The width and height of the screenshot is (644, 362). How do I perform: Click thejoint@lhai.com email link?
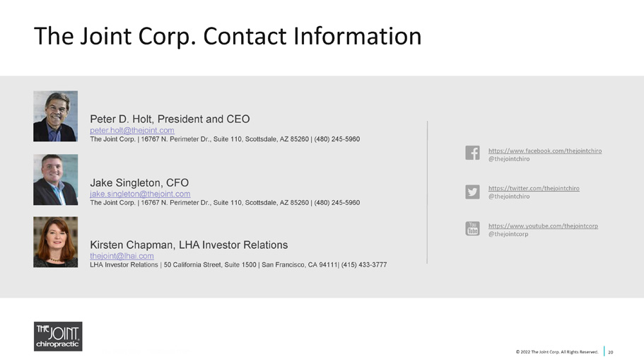point(122,256)
